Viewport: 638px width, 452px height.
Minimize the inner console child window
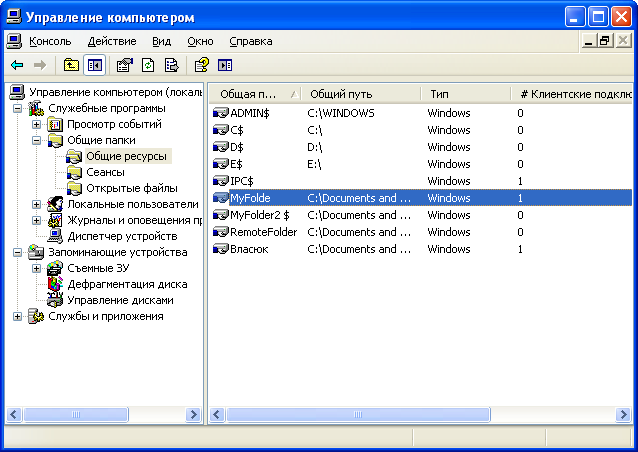[588, 41]
